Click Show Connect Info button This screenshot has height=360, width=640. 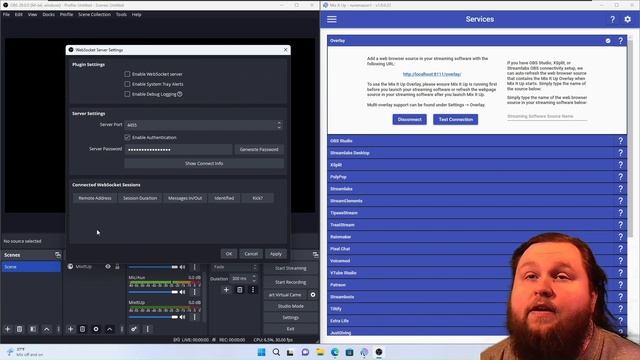pyautogui.click(x=204, y=163)
